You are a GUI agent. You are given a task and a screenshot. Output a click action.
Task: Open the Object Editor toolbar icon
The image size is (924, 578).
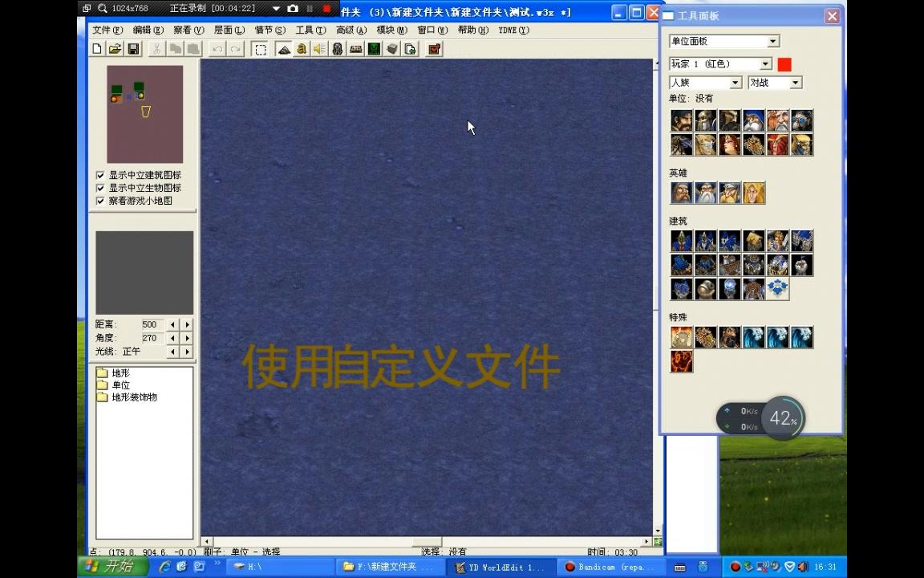tap(337, 49)
